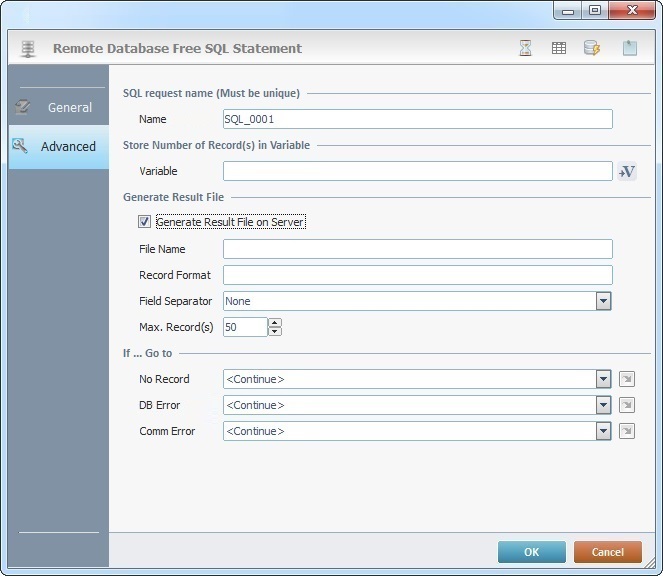Click the clipboard icon in the header

tap(630, 48)
